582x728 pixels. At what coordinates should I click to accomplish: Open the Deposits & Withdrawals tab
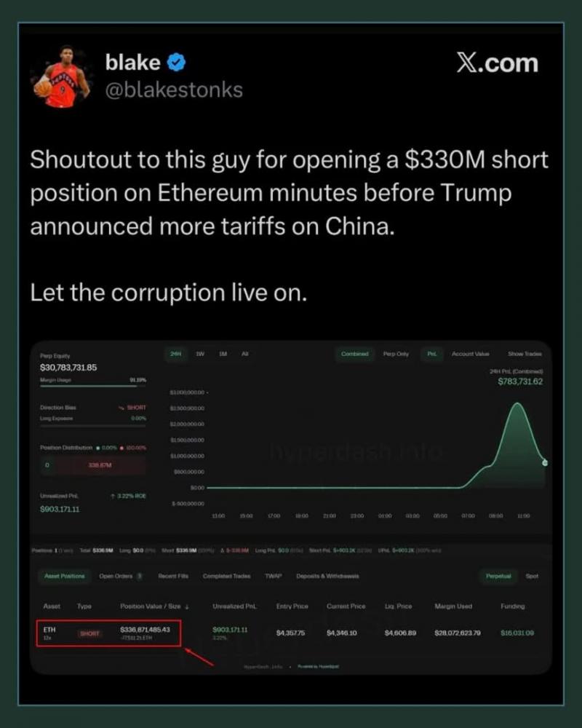click(x=327, y=576)
